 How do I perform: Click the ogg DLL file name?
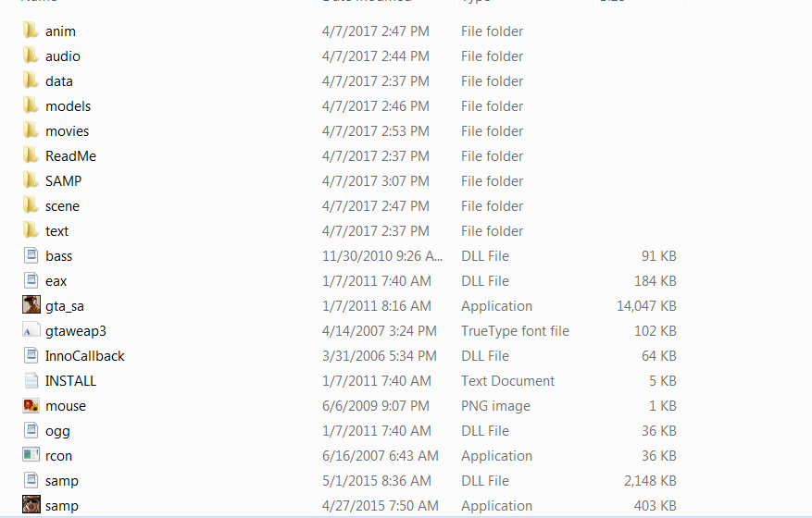pyautogui.click(x=57, y=431)
